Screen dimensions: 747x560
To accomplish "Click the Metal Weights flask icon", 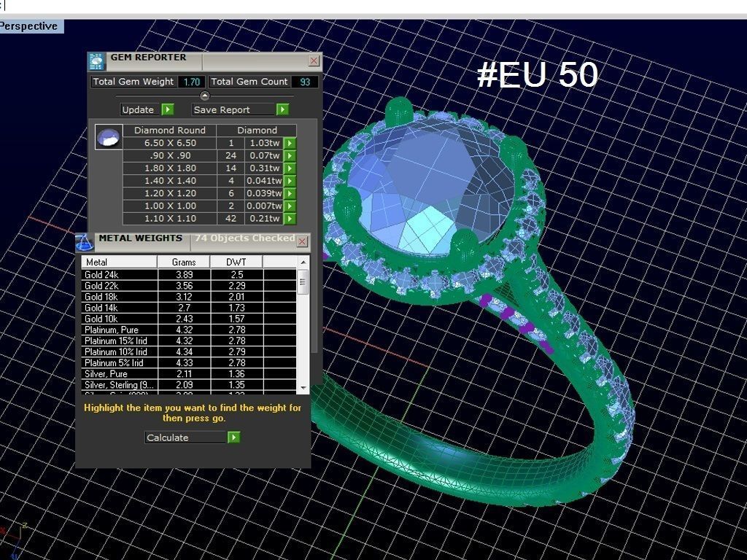I will [85, 242].
